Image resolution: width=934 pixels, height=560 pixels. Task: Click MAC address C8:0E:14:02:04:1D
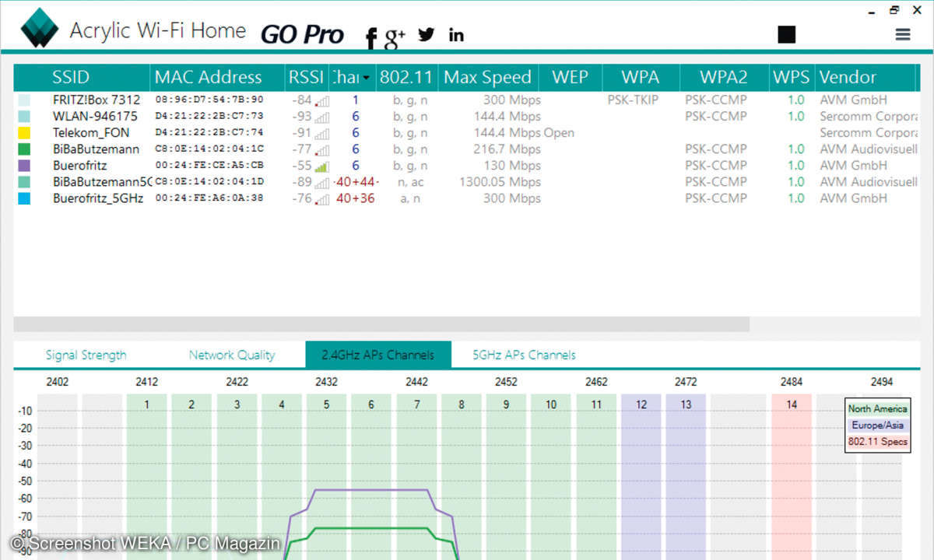pyautogui.click(x=209, y=182)
